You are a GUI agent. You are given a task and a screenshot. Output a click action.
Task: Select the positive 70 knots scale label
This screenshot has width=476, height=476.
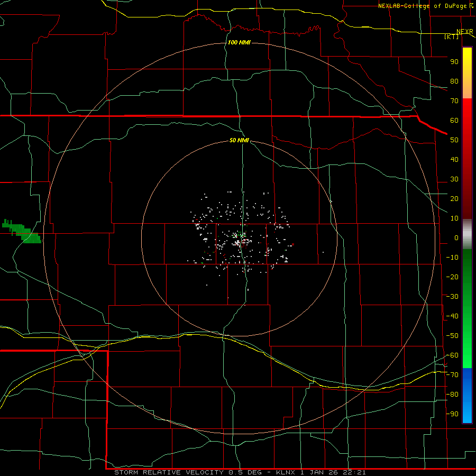(x=454, y=101)
